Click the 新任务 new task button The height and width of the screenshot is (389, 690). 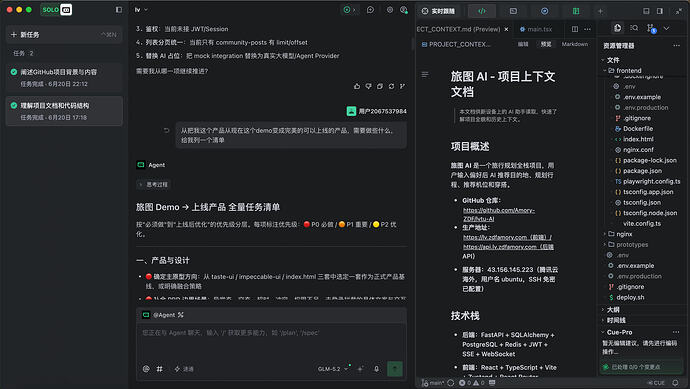point(64,34)
